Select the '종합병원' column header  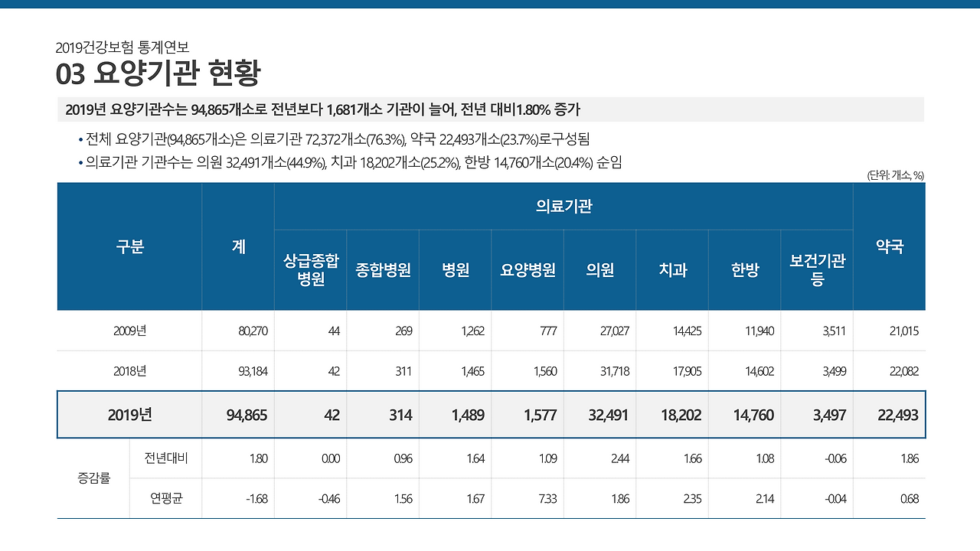point(383,270)
